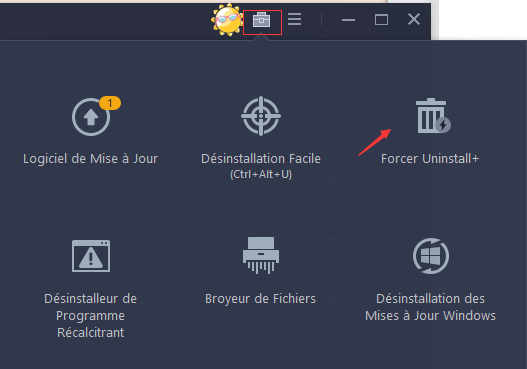The image size is (527, 369).
Task: Open the toolbox briefcase icon
Action: [x=261, y=20]
